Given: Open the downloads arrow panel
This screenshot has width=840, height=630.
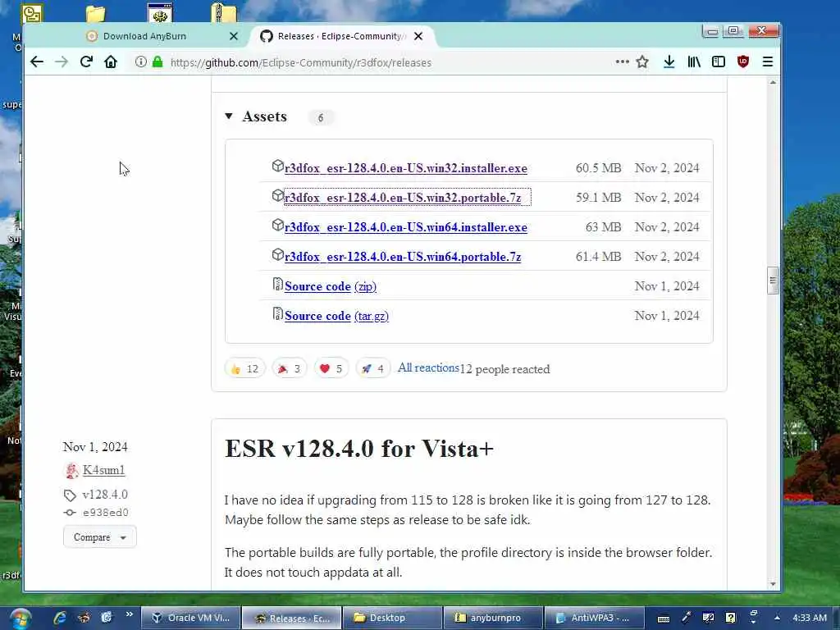Looking at the screenshot, I should [669, 62].
